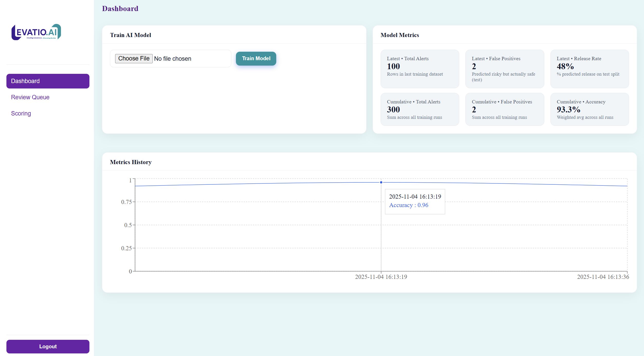
Task: Click the Metrics History chart title
Action: (x=131, y=162)
